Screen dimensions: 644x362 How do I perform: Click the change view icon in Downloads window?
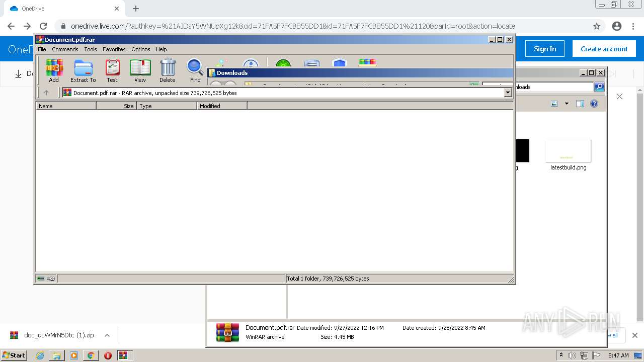coord(554,104)
